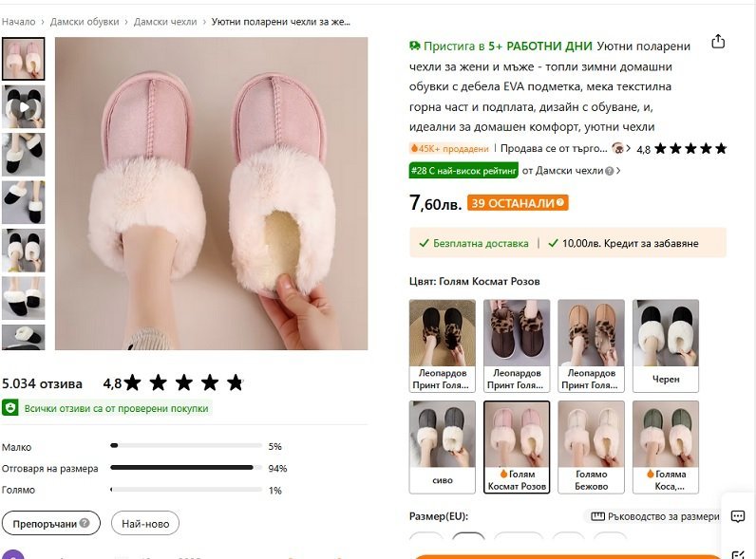Select the green 'Голяма Коса' color swatch
756x559 pixels.
[666, 447]
